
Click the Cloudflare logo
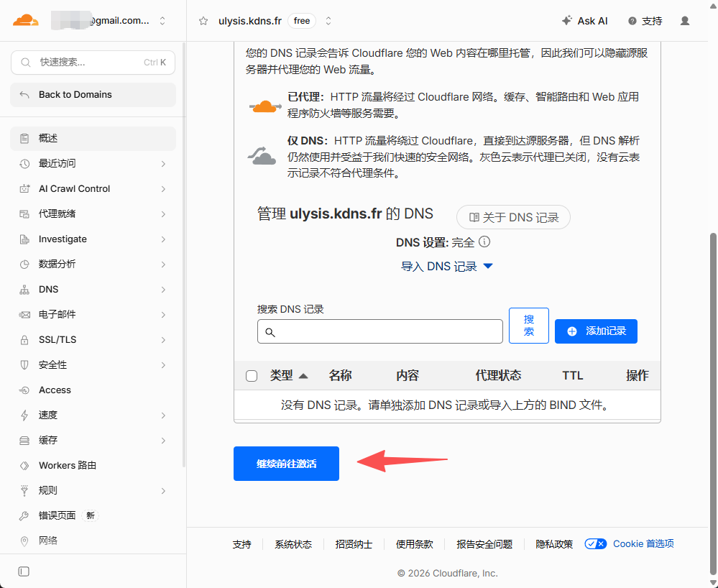point(26,21)
